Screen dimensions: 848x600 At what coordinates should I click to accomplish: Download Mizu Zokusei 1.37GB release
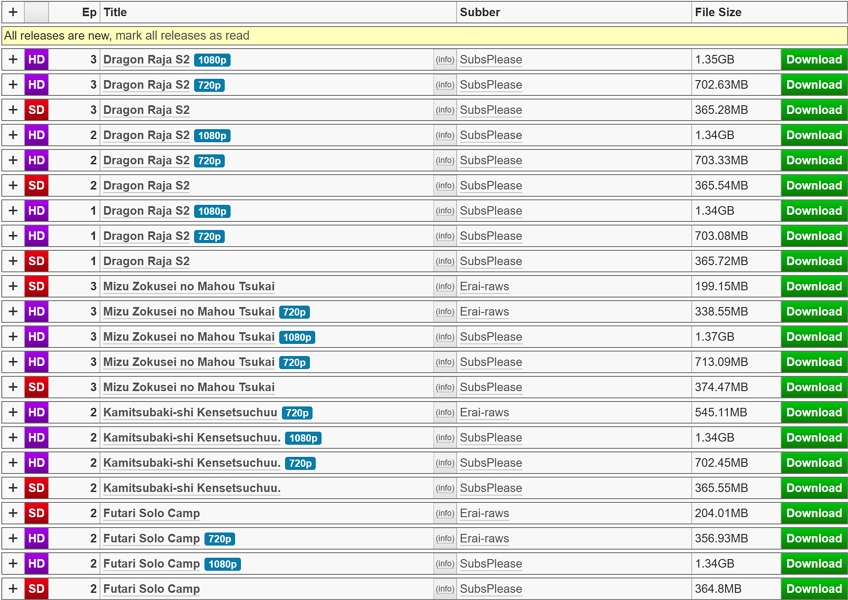814,337
